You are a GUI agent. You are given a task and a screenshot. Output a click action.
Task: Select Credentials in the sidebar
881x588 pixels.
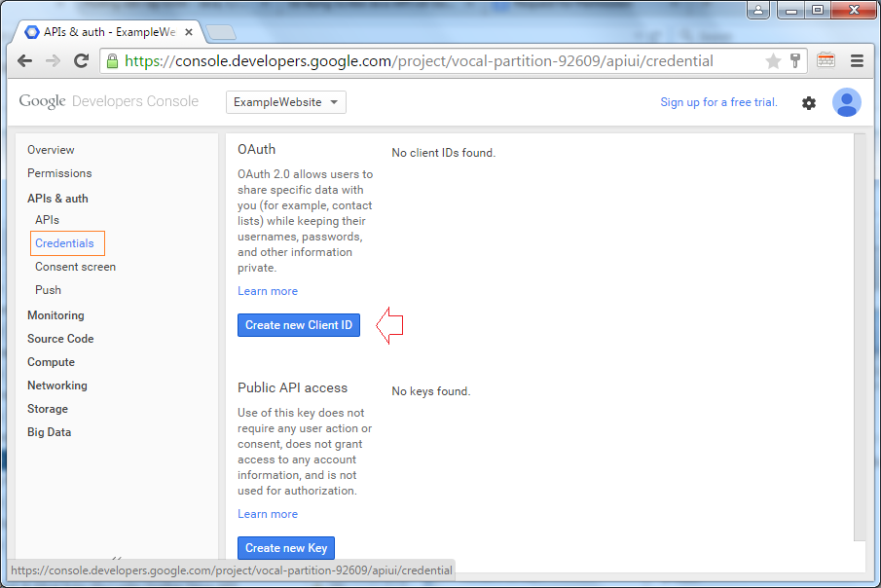(x=64, y=243)
